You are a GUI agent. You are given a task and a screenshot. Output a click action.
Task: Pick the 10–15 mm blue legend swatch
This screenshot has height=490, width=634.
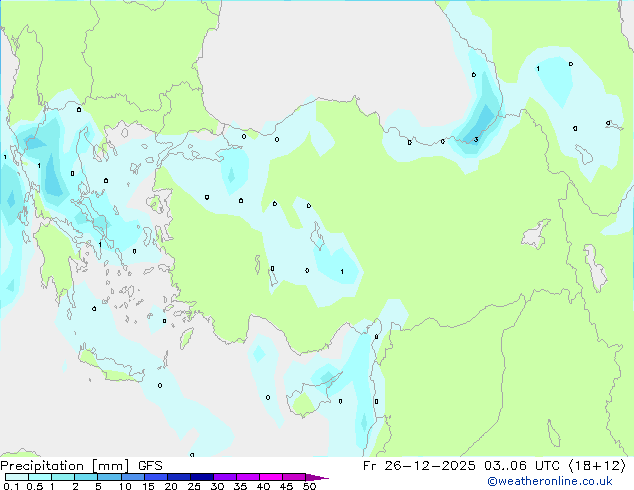pyautogui.click(x=132, y=477)
